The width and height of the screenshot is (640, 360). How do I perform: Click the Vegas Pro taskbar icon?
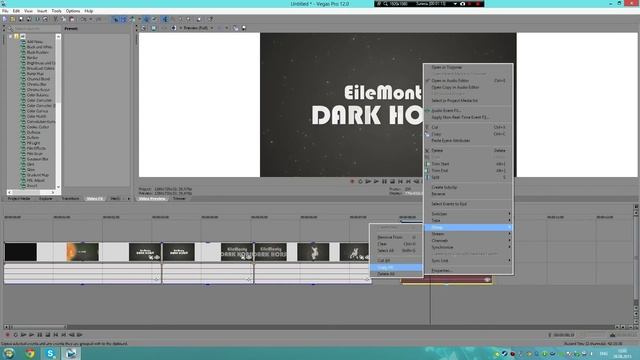click(x=71, y=353)
